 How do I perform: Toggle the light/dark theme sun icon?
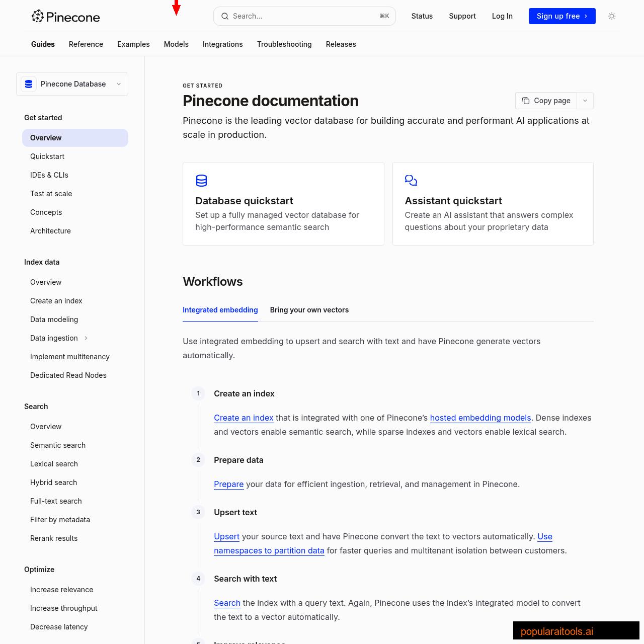(612, 16)
